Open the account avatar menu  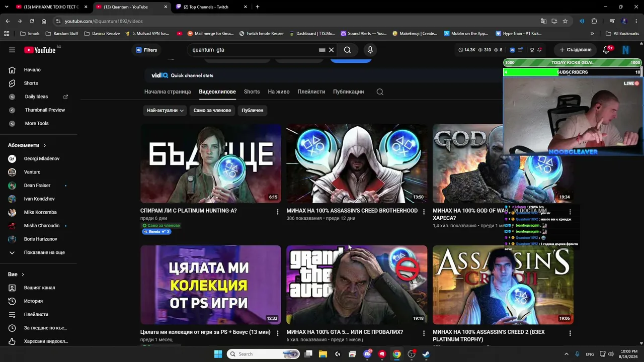coord(626,50)
